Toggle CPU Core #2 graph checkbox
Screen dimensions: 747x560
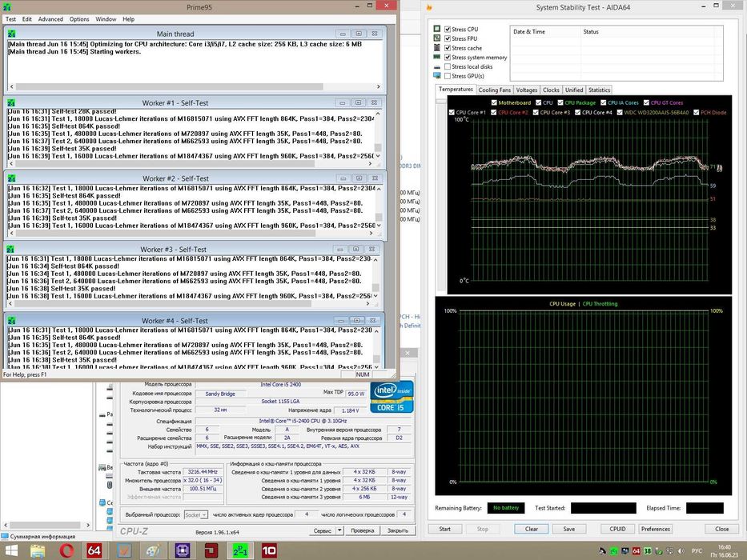493,112
